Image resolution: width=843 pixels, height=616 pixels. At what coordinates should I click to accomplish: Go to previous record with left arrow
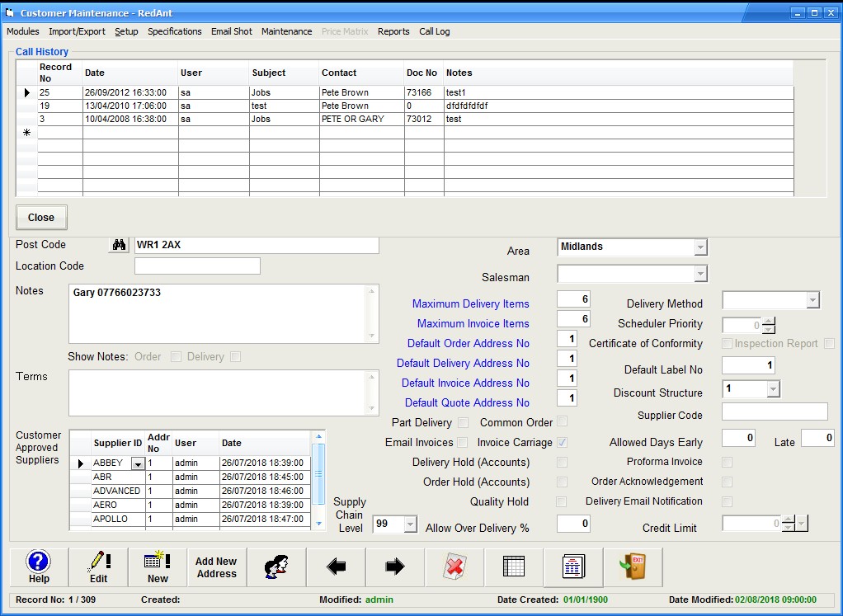[x=336, y=567]
